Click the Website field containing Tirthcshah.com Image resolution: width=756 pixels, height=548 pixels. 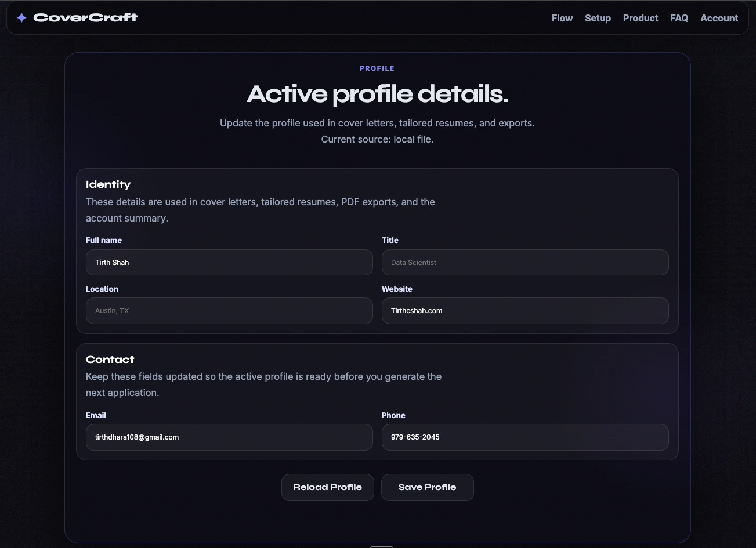click(525, 311)
